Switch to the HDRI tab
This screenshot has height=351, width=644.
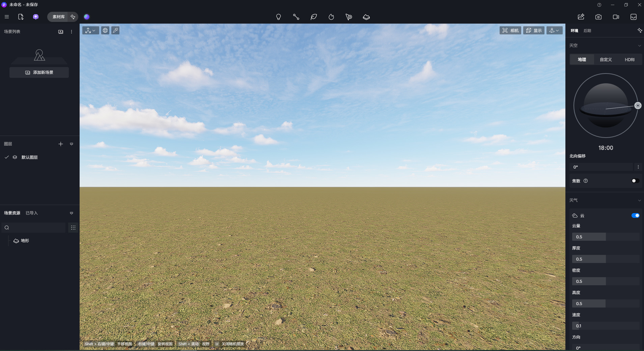(x=629, y=60)
